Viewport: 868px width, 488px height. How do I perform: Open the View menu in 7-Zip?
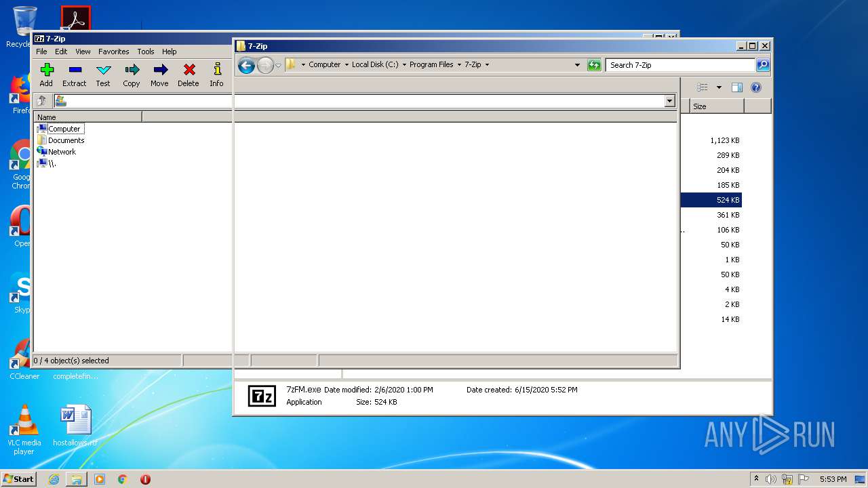[x=83, y=52]
